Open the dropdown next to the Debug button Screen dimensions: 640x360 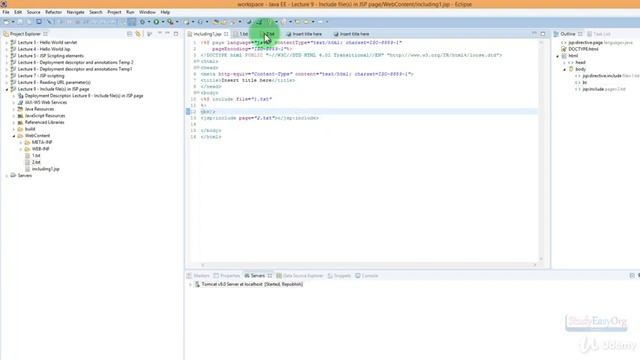149,22
